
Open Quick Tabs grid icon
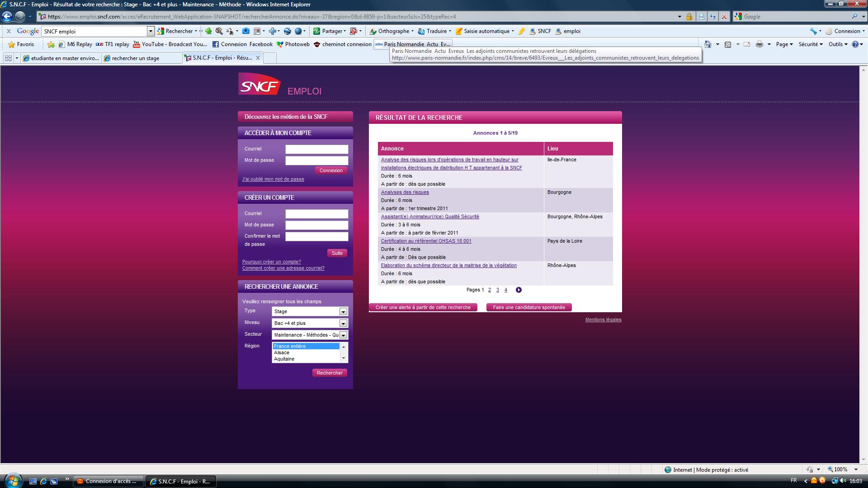tap(8, 58)
